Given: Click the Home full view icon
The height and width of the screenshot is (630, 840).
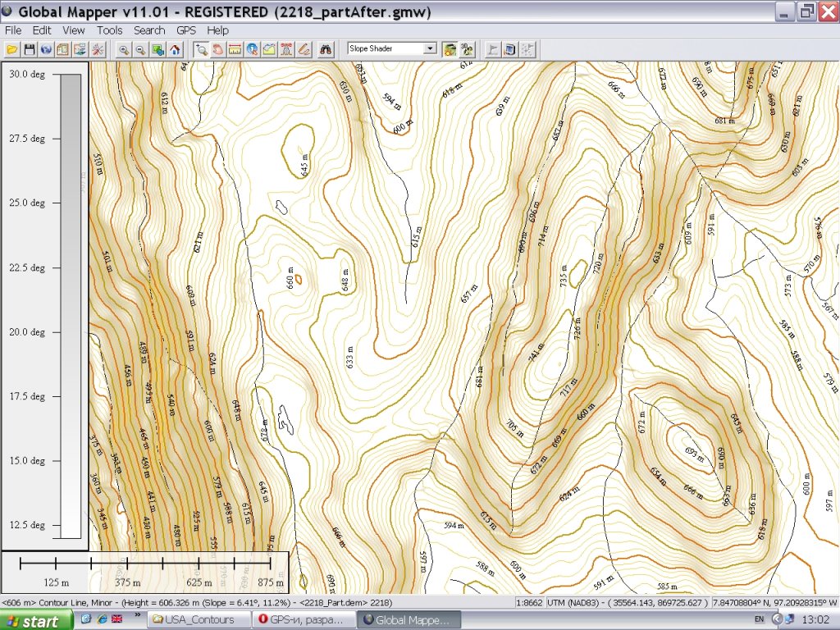Looking at the screenshot, I should pyautogui.click(x=175, y=49).
